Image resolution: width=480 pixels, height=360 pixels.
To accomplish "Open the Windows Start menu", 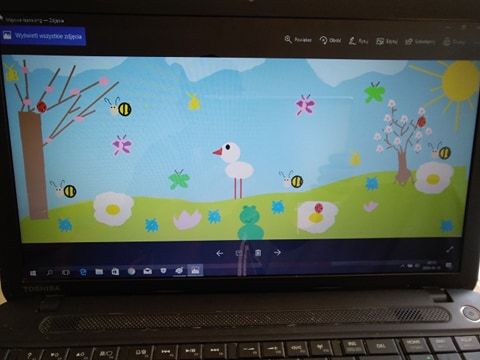I will click(x=33, y=273).
